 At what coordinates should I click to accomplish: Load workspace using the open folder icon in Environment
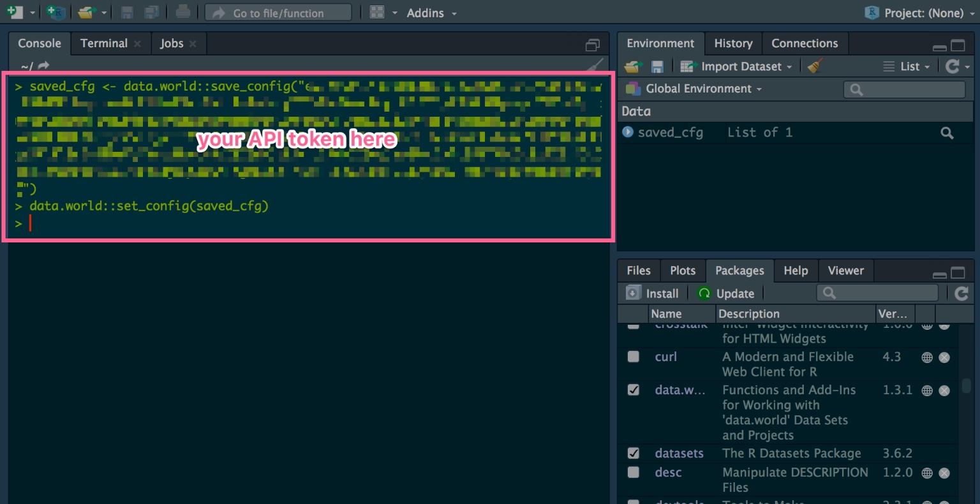point(632,66)
